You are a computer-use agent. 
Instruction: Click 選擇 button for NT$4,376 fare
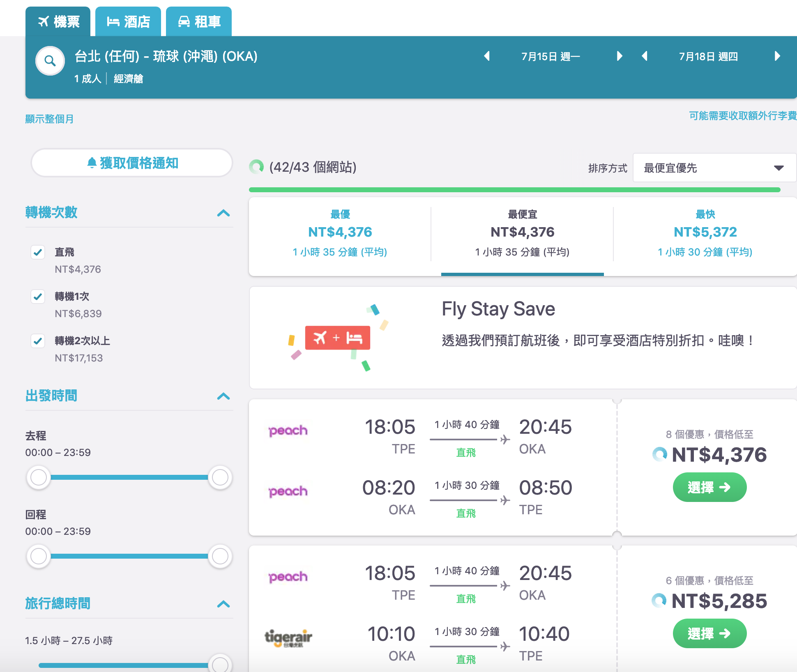point(709,487)
